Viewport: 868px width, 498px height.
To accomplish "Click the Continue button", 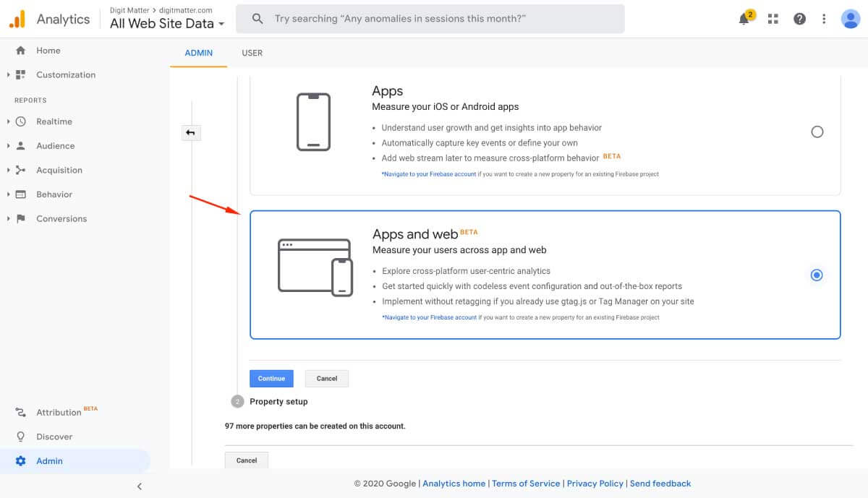I will (x=271, y=378).
